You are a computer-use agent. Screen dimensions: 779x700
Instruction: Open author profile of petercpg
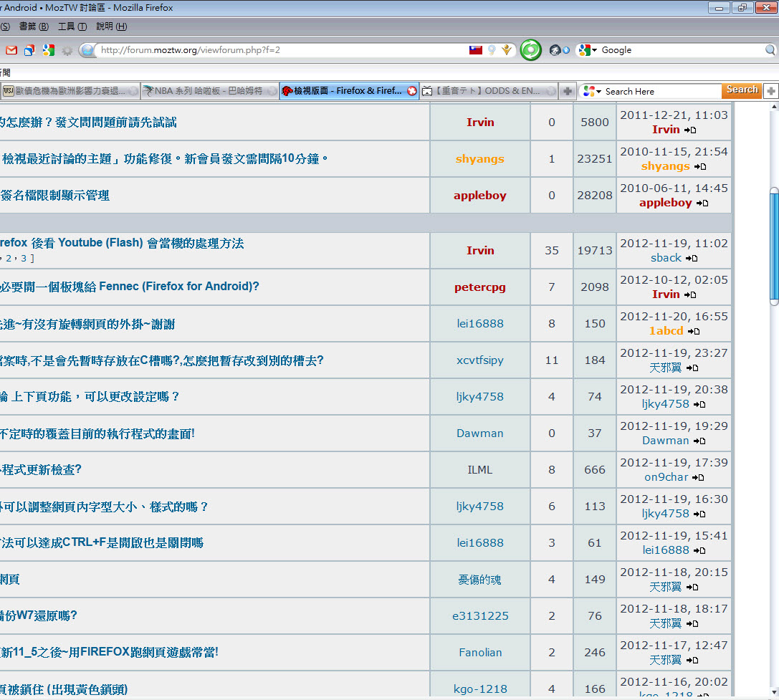[479, 287]
